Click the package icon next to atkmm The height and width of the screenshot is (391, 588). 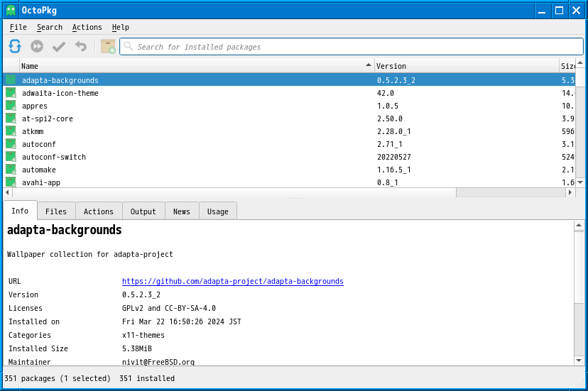[x=11, y=131]
